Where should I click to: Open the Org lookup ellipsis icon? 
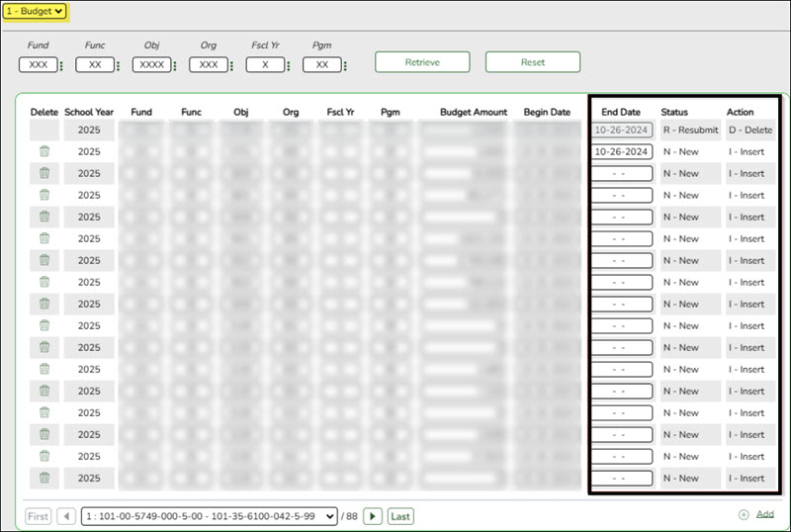pyautogui.click(x=232, y=66)
